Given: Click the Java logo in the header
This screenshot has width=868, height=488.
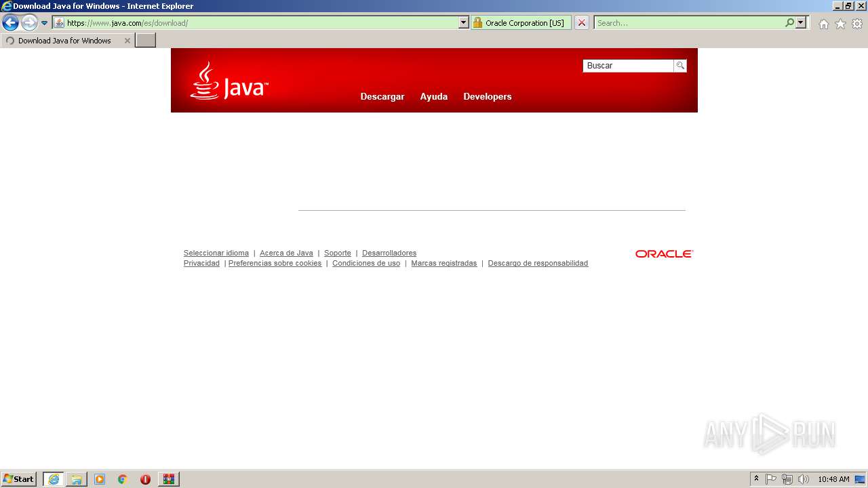Looking at the screenshot, I should [x=229, y=81].
